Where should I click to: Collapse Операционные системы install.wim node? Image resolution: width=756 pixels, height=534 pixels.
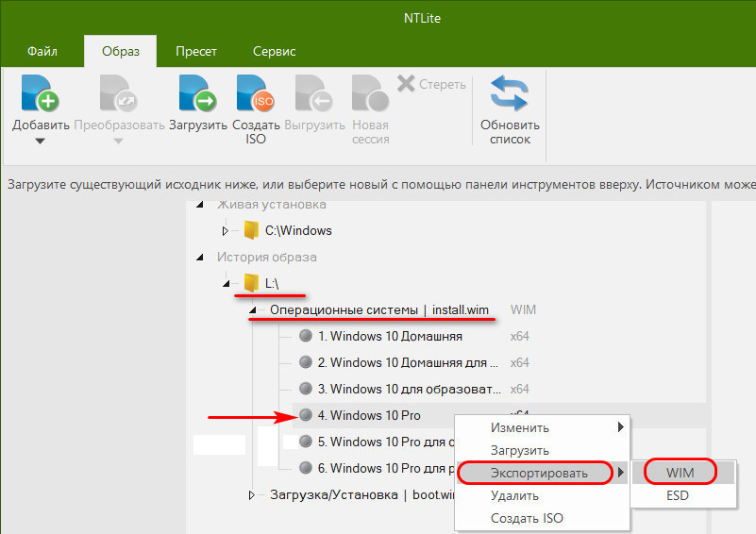coord(252,309)
